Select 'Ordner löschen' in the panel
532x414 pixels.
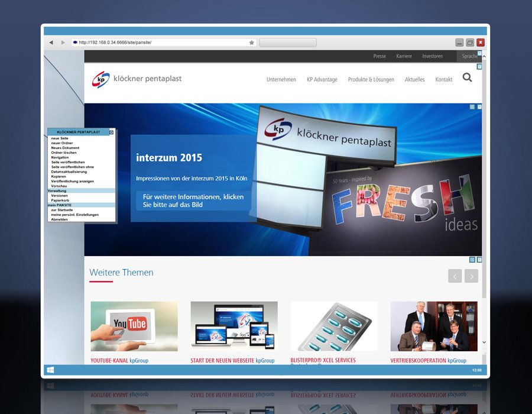pyautogui.click(x=64, y=153)
